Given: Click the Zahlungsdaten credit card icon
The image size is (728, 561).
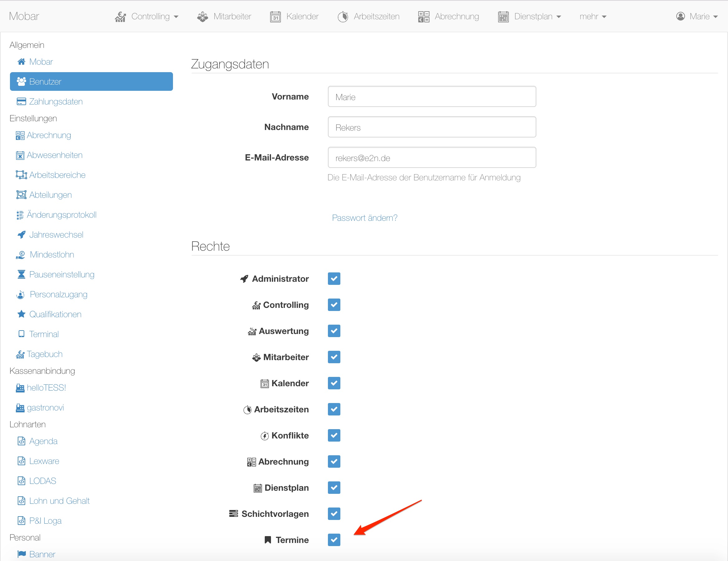Looking at the screenshot, I should (x=21, y=102).
